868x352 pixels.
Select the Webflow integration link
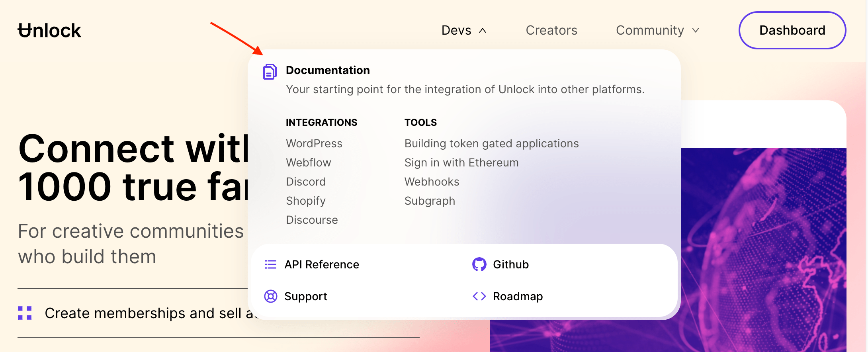(309, 162)
